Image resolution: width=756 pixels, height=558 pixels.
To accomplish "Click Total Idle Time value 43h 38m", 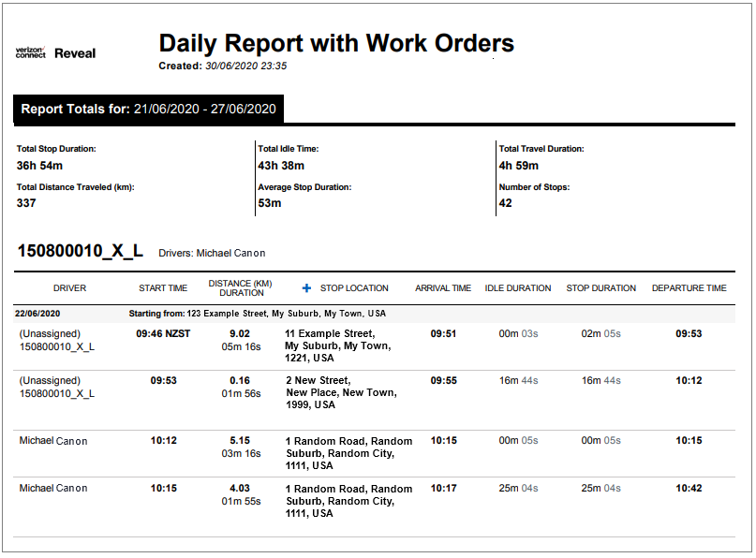I will [x=281, y=166].
